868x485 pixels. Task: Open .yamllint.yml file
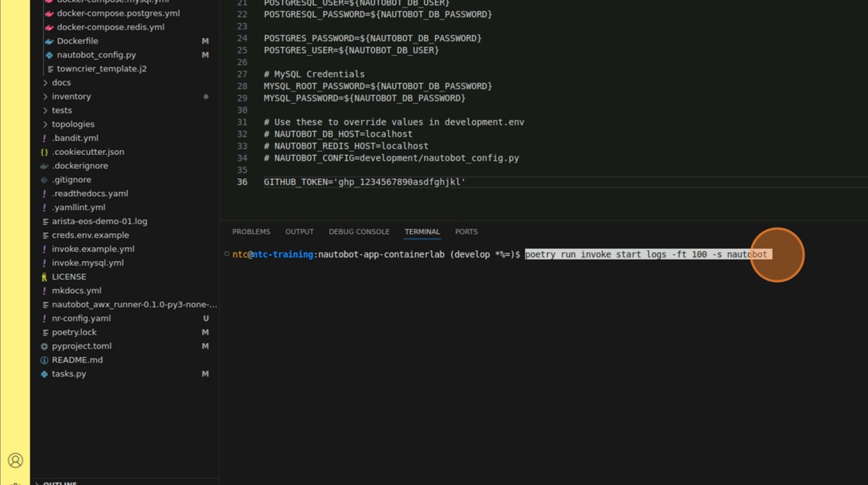[78, 207]
